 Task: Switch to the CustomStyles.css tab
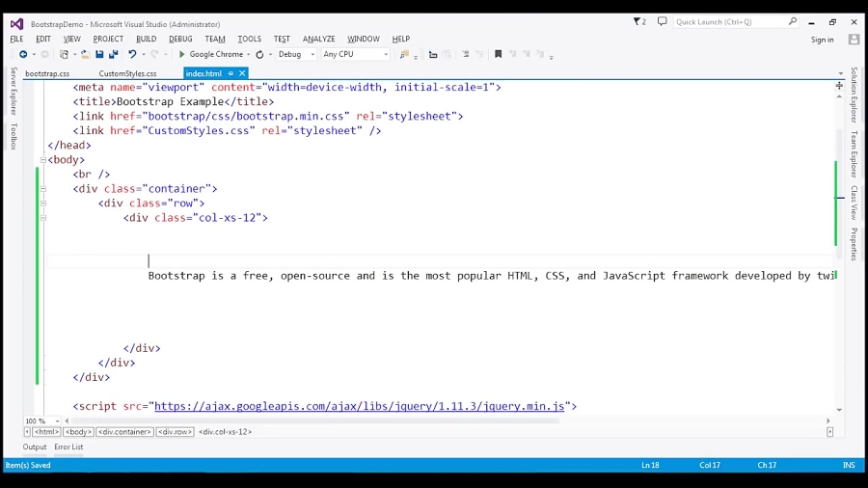click(x=127, y=73)
